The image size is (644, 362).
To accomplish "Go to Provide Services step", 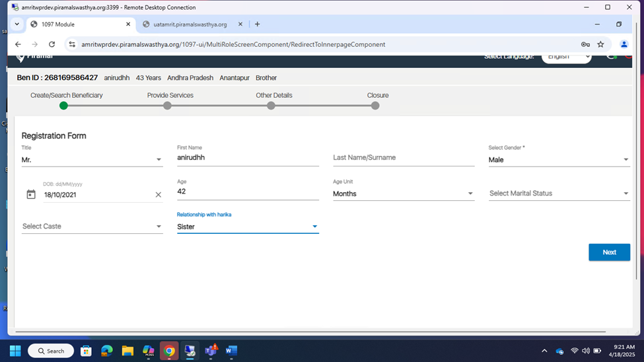I will click(x=167, y=106).
